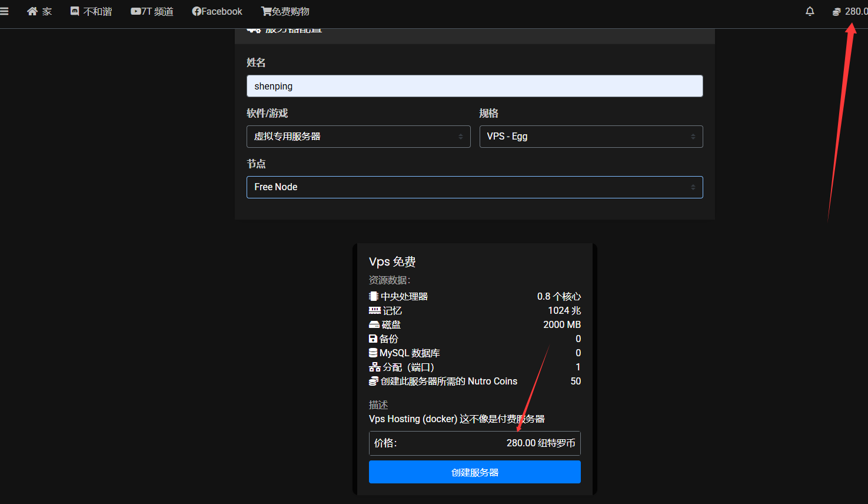Open the 免费购物 nav item
This screenshot has width=868, height=504.
(x=285, y=11)
